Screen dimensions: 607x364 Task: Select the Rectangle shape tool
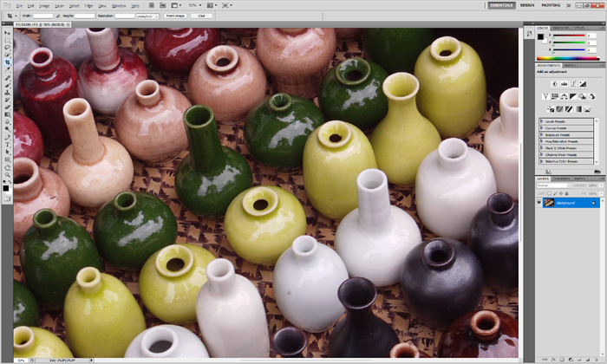(x=7, y=159)
